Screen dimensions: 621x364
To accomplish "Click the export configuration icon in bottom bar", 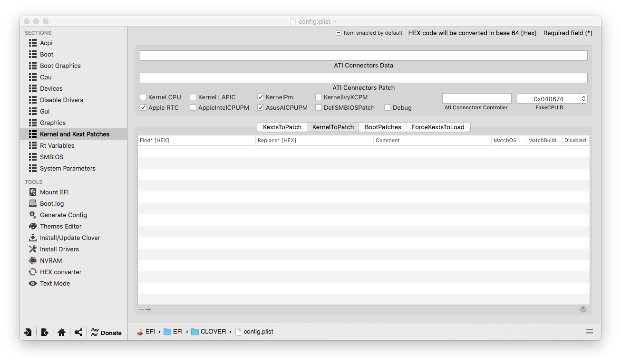I will click(x=45, y=333).
